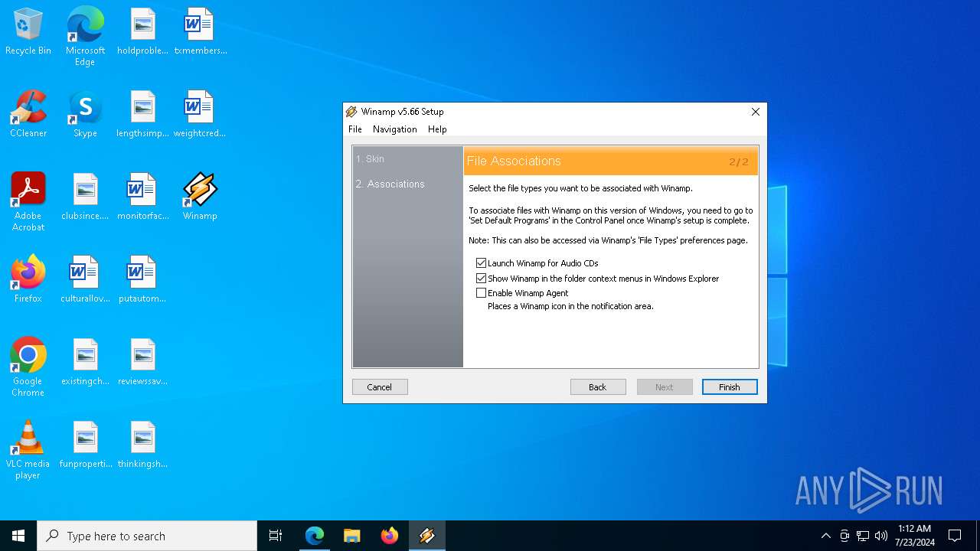Open the Navigation menu in Winamp Setup
Screen dimensions: 980x551
pyautogui.click(x=395, y=129)
